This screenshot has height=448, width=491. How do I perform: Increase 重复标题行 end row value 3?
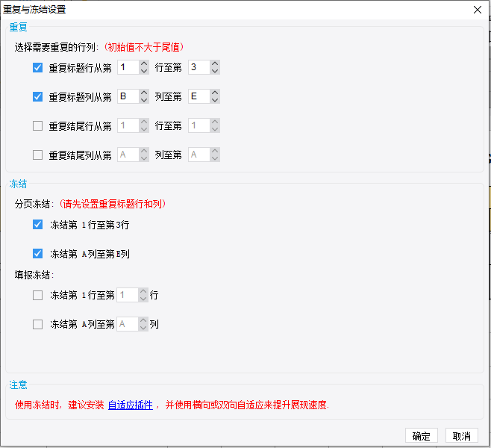coord(215,63)
